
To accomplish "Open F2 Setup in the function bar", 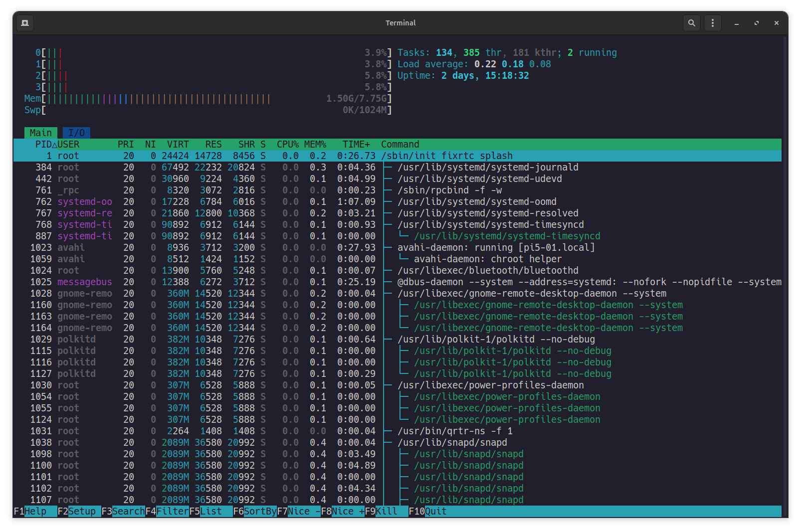I will click(79, 511).
